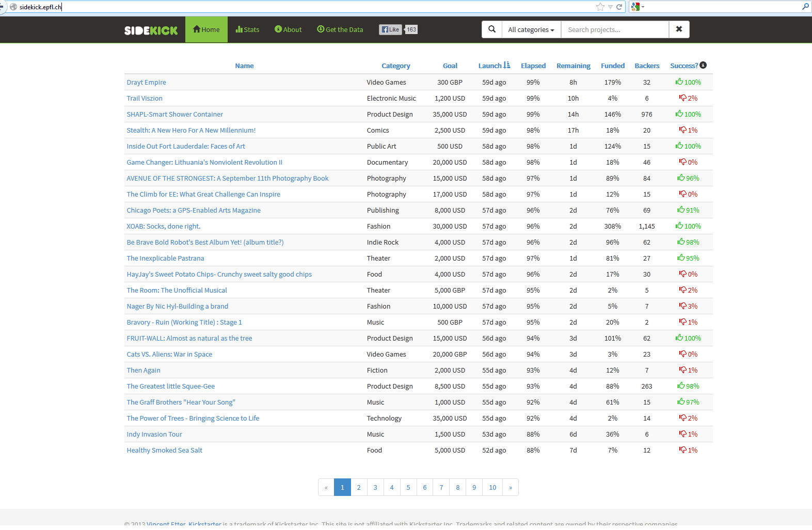Open The Power of Trees project

point(193,418)
